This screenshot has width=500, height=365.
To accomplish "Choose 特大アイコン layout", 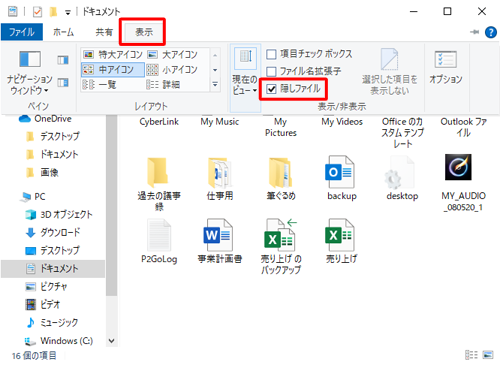I will tap(113, 54).
